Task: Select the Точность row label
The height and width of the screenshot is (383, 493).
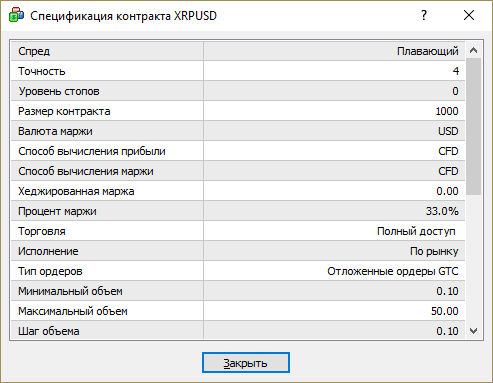Action: [42, 71]
